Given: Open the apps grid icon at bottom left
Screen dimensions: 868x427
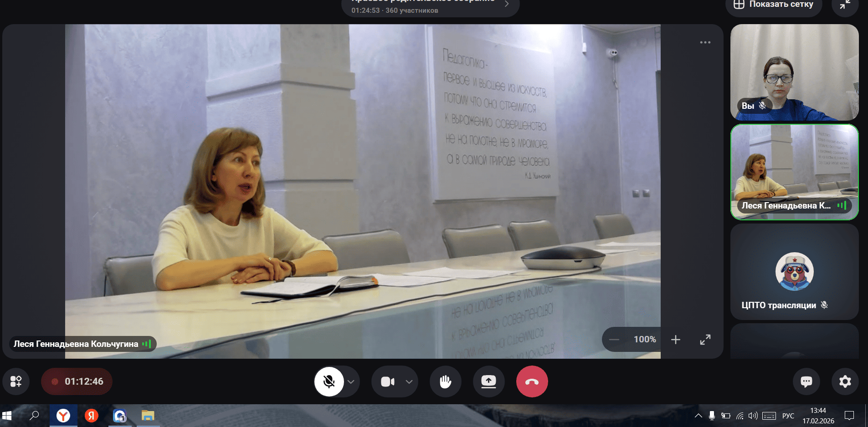Looking at the screenshot, I should 16,381.
